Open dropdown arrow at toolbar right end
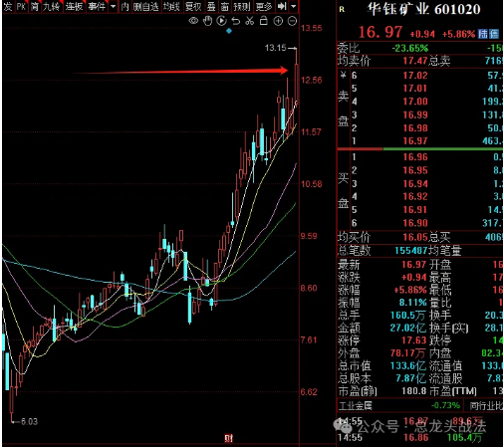 click(294, 6)
